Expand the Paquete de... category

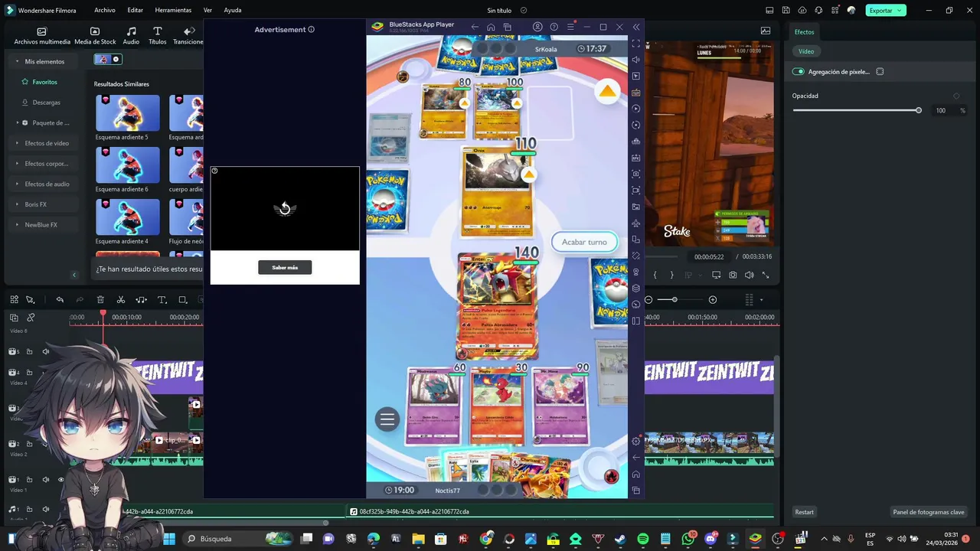pyautogui.click(x=17, y=122)
